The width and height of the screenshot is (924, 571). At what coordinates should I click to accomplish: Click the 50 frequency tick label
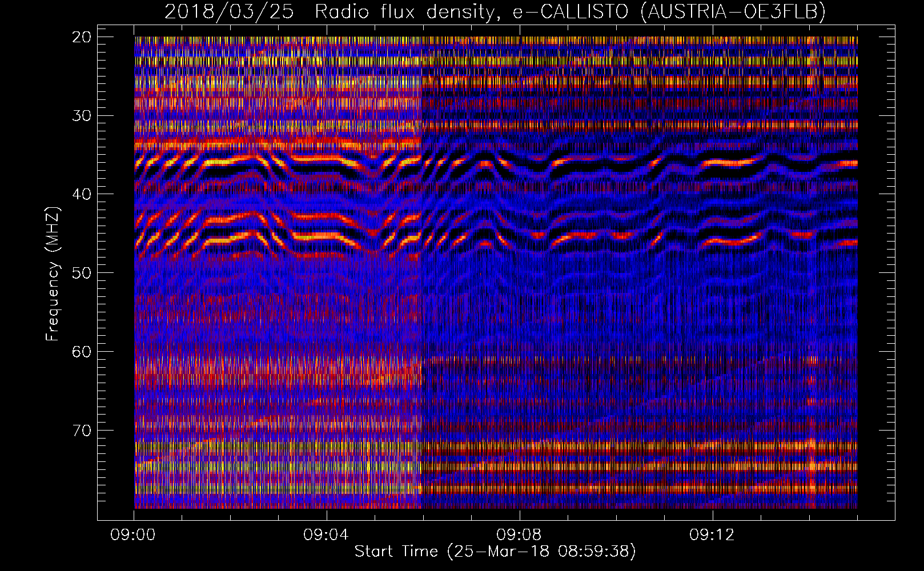coord(82,273)
